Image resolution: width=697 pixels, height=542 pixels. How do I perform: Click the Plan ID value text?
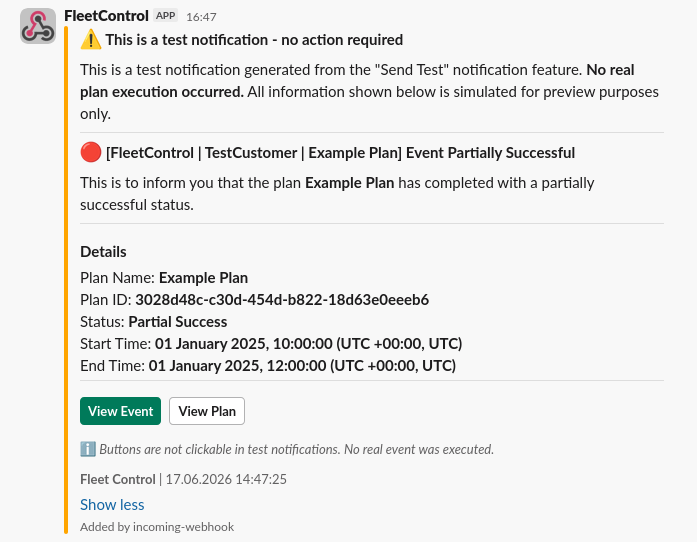pyautogui.click(x=282, y=300)
